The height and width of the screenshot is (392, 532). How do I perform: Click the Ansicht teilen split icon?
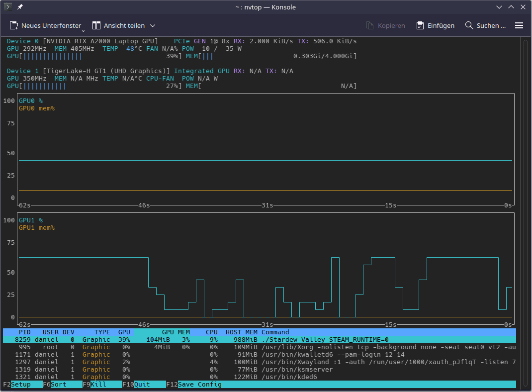pyautogui.click(x=96, y=25)
